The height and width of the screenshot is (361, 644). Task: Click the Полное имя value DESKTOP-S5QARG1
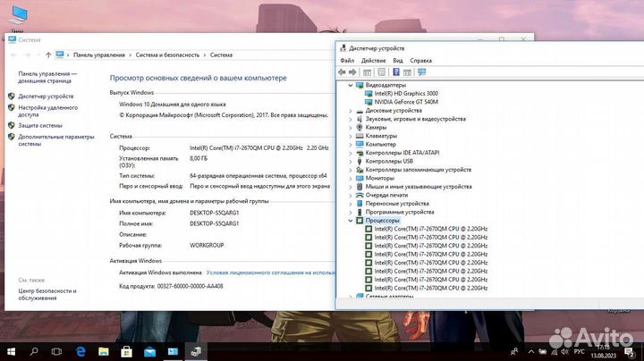(x=214, y=223)
